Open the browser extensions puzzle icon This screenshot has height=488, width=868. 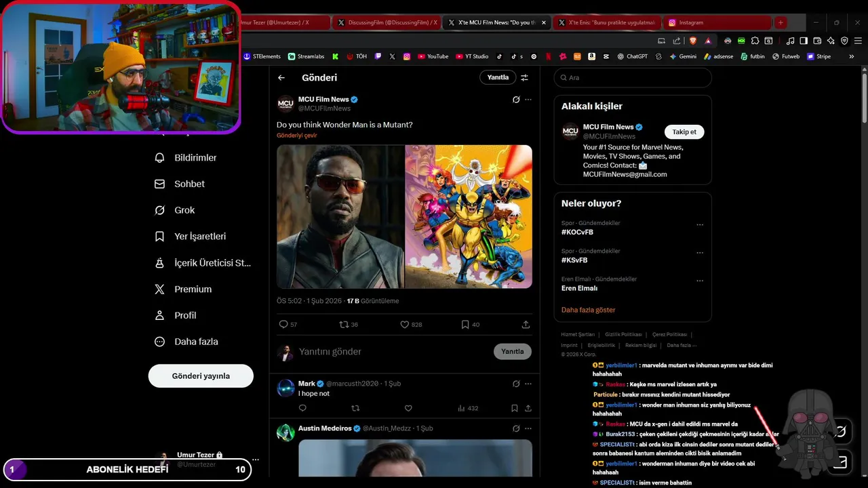pos(755,41)
